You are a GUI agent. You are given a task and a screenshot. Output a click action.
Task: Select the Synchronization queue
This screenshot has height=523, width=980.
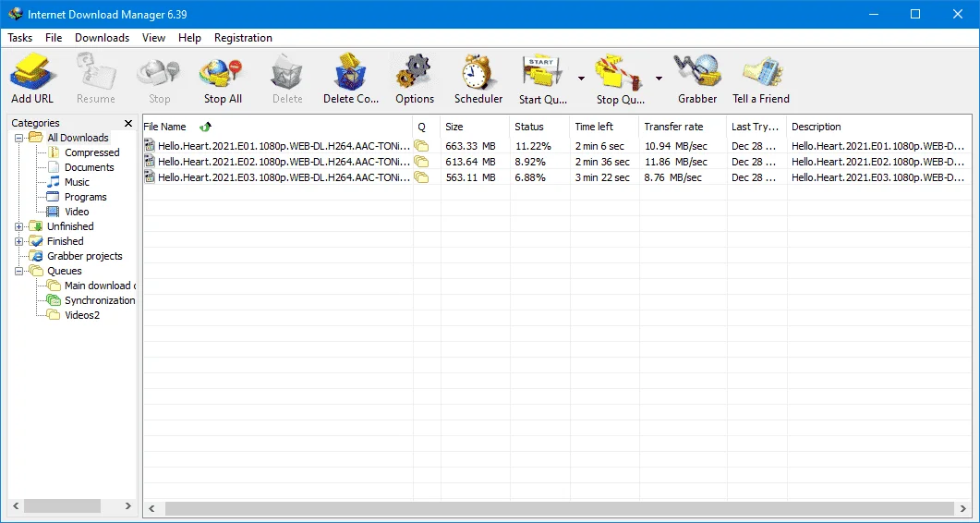click(x=100, y=300)
